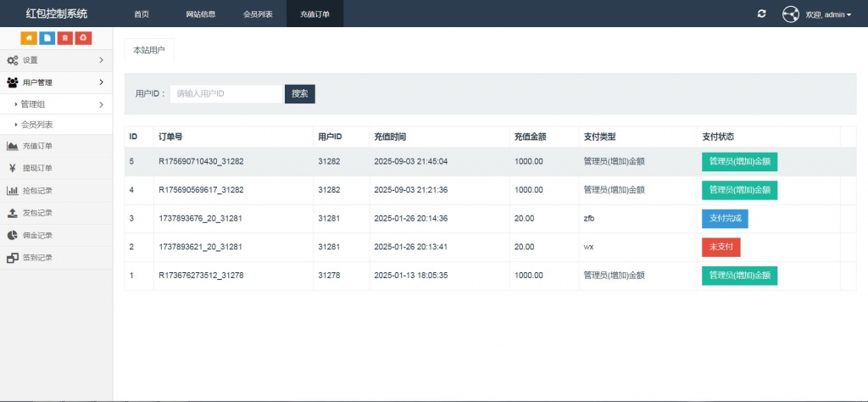Open 佣金记录 with the pie chart icon
The width and height of the screenshot is (868, 402).
tap(37, 235)
